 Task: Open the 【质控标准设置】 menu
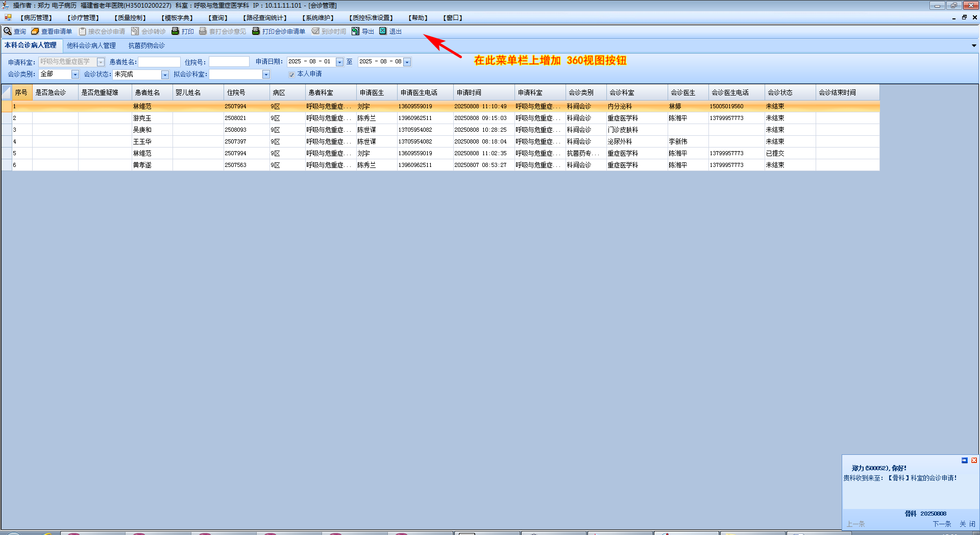tap(371, 18)
